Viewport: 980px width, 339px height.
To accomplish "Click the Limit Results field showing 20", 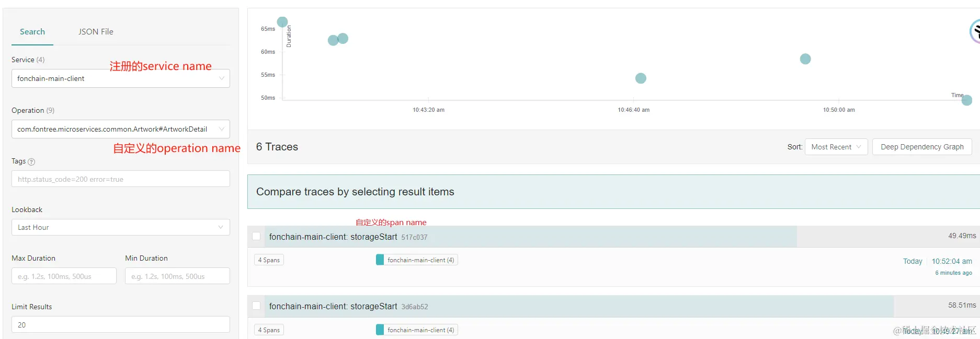I will 121,324.
